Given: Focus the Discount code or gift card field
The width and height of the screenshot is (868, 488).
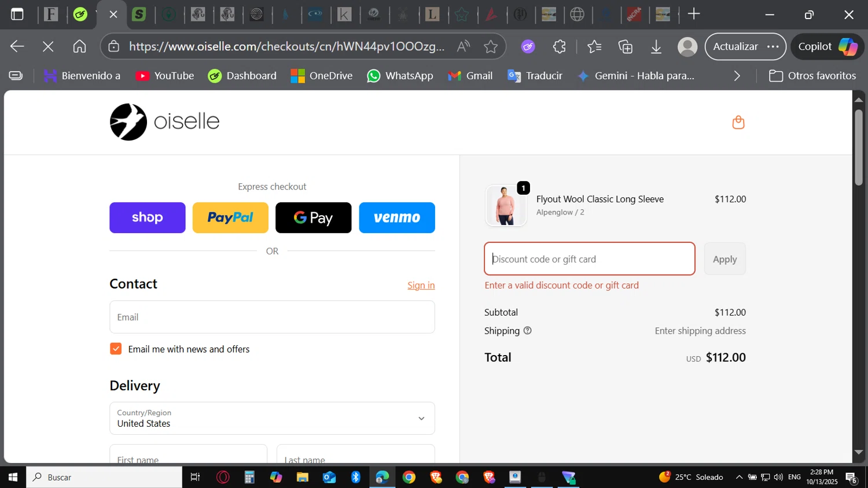Looking at the screenshot, I should point(590,258).
